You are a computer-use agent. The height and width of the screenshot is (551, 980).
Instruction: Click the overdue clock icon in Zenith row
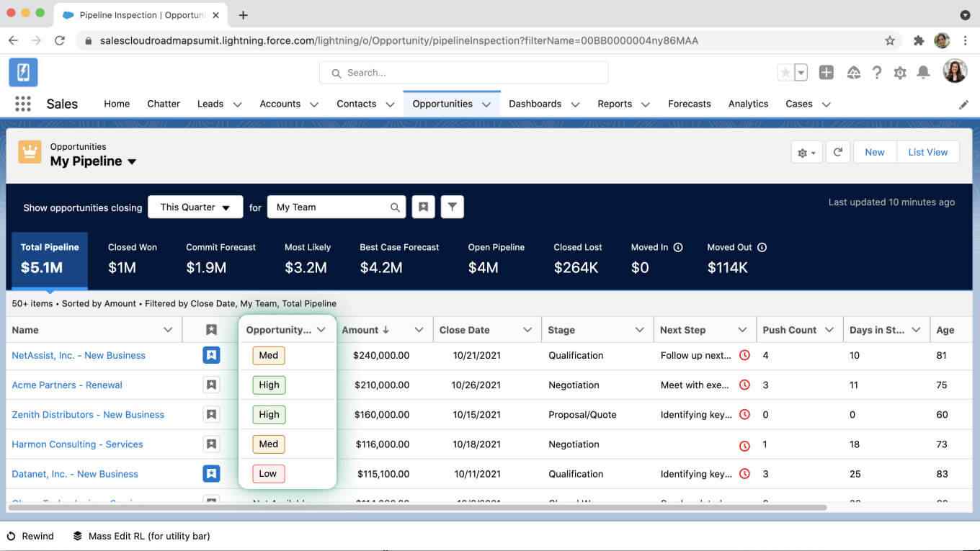click(744, 414)
